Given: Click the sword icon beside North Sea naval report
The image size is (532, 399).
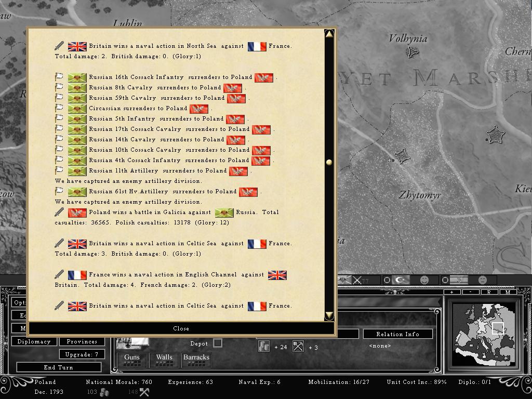Looking at the screenshot, I should pos(59,46).
